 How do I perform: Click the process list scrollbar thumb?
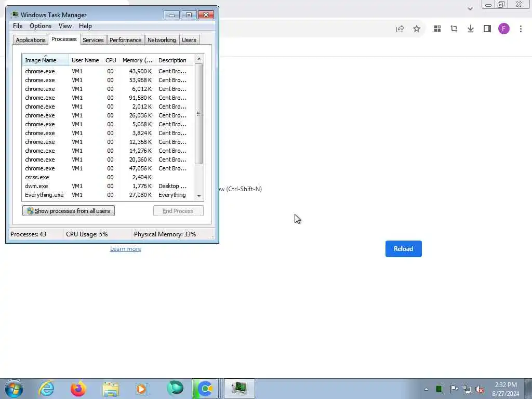(199, 114)
